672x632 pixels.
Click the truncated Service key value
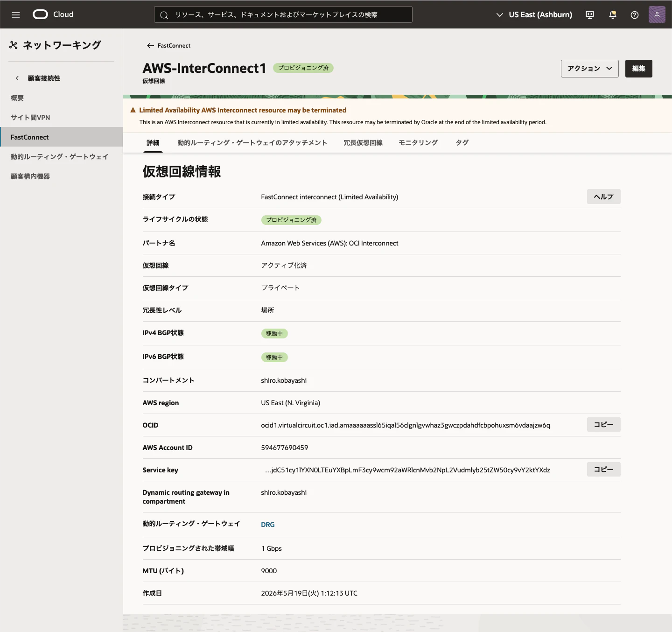tap(407, 470)
